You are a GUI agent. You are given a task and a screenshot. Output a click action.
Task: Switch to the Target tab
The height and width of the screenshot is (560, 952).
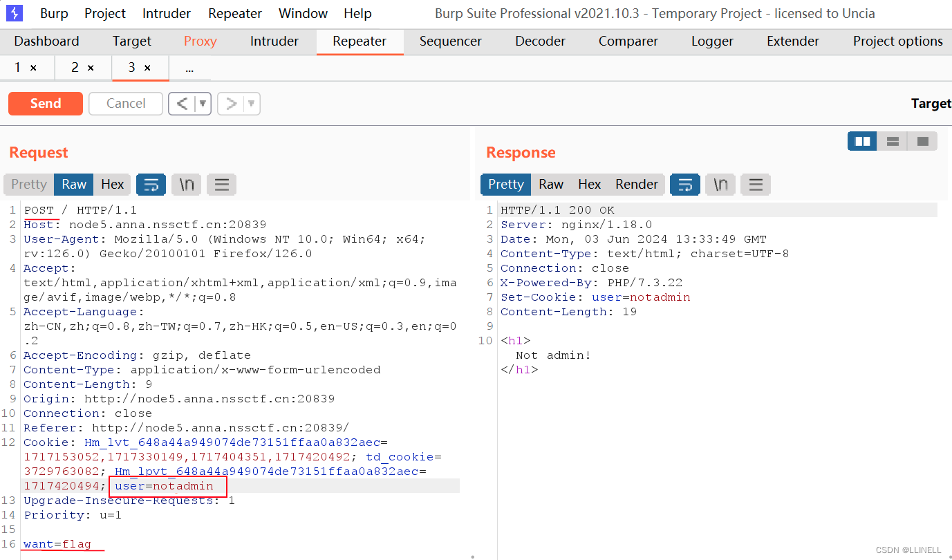tap(132, 41)
